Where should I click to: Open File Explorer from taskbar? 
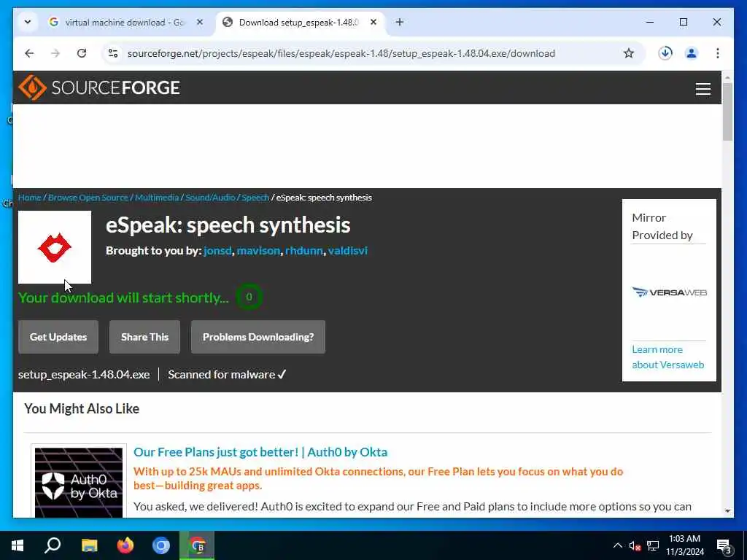tap(89, 545)
